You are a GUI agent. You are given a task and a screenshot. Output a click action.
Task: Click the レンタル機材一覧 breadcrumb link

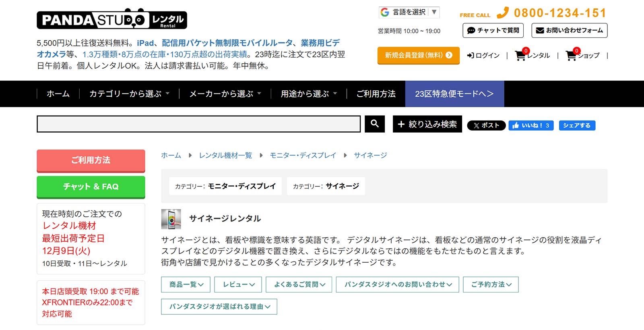(x=225, y=155)
